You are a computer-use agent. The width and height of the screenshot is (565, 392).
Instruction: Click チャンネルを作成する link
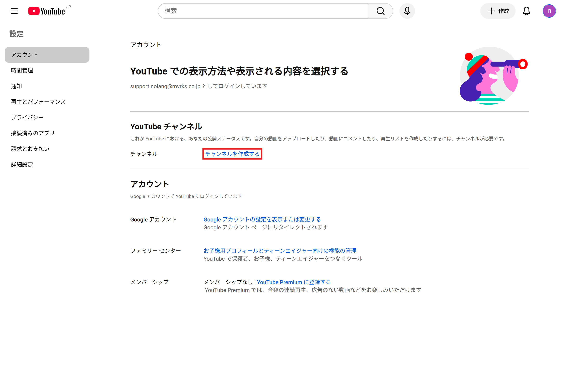[232, 154]
